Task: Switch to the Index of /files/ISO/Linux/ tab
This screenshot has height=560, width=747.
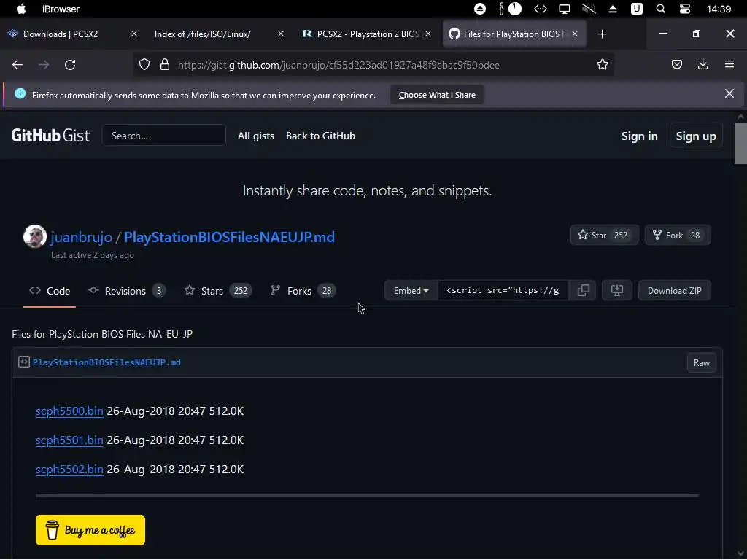Action: (x=203, y=34)
